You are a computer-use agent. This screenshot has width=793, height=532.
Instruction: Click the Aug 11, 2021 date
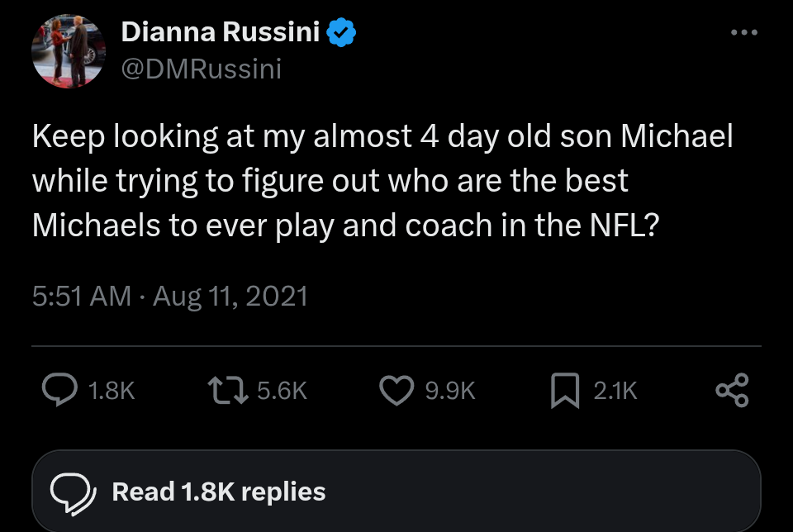click(x=230, y=296)
